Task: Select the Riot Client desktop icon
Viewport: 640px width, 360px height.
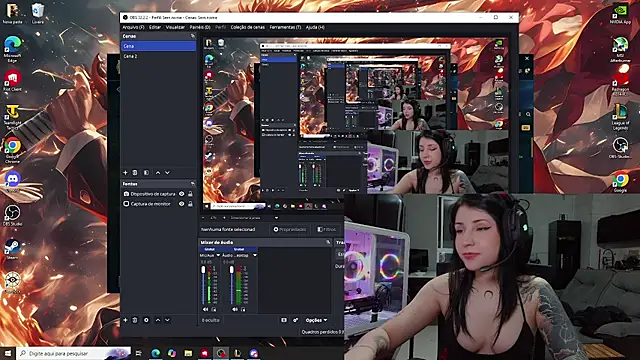Action: pyautogui.click(x=12, y=81)
